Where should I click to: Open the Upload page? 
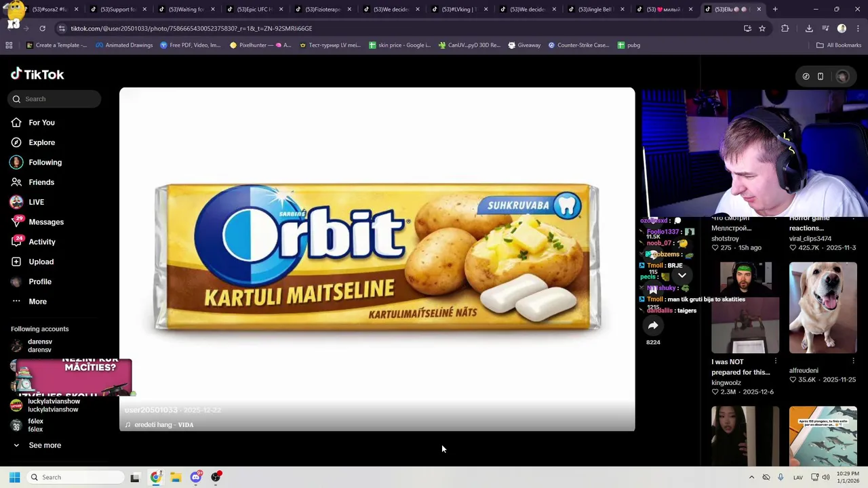(x=41, y=262)
